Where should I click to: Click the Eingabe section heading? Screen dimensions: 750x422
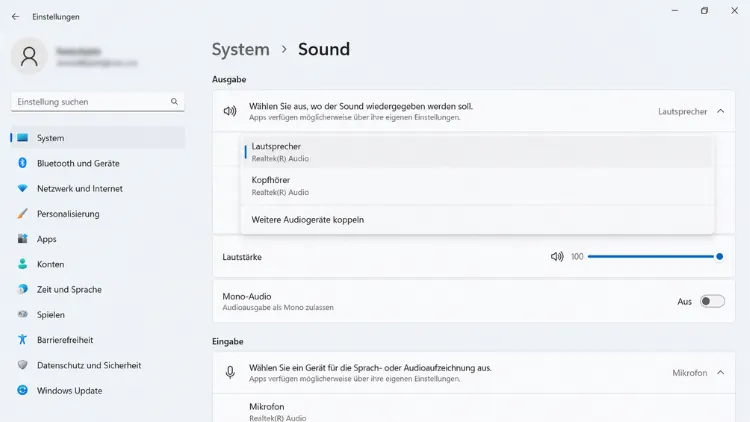tap(228, 341)
